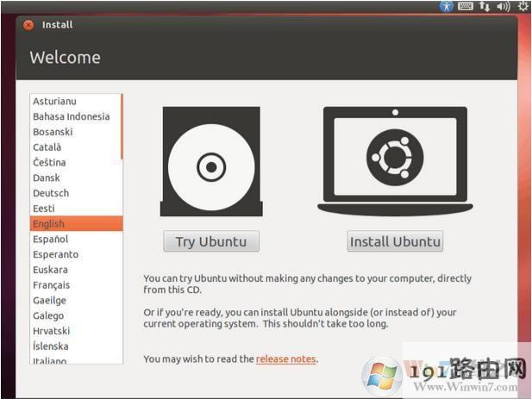This screenshot has width=532, height=399.
Task: Choose Esperanto as the language
Action: pos(55,254)
